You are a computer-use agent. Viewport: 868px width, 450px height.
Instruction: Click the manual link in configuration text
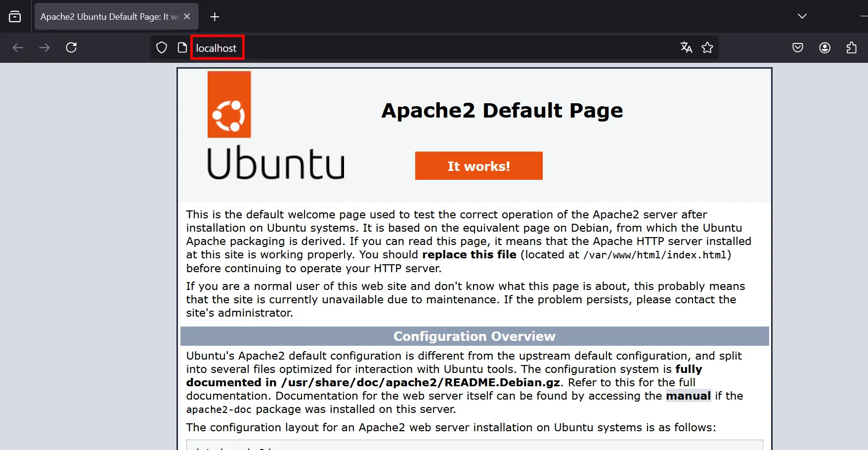[x=688, y=396]
